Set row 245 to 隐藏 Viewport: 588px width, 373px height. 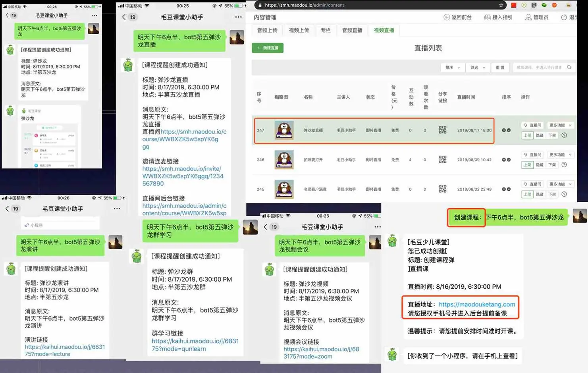pos(540,194)
